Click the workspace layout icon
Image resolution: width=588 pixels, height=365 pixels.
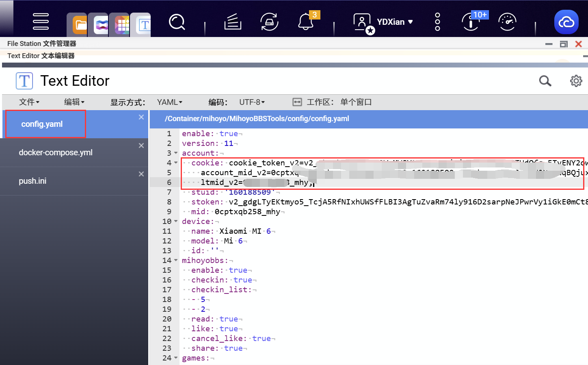[x=297, y=102]
